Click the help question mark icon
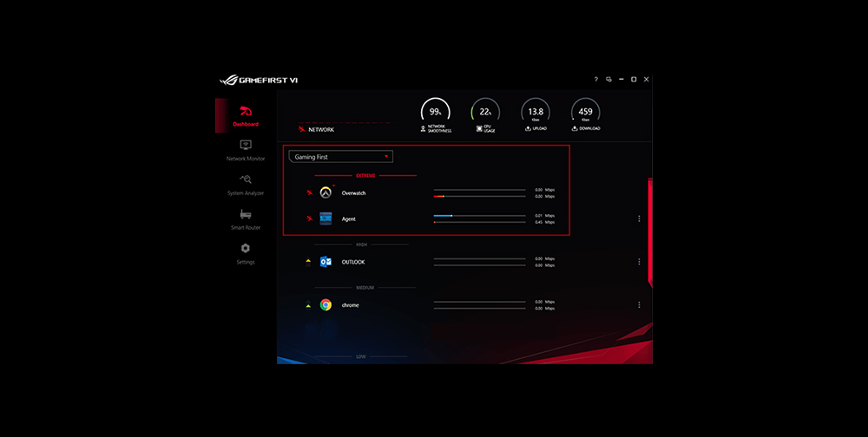868x437 pixels. pos(595,80)
